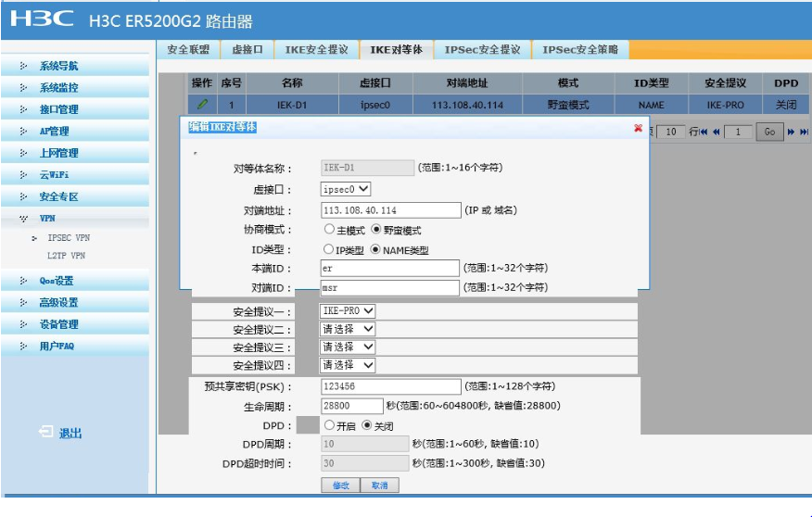
Task: Click the 对端地址 column header
Action: [x=467, y=82]
